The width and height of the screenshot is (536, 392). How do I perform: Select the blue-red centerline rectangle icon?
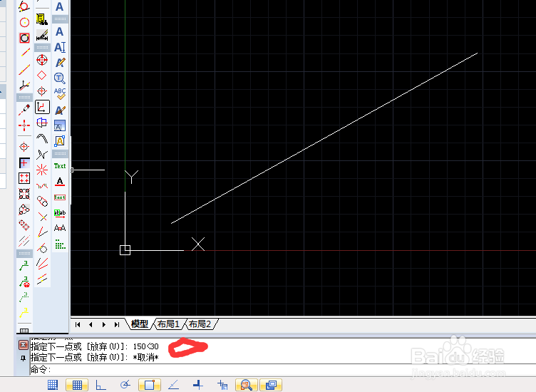pos(42,123)
